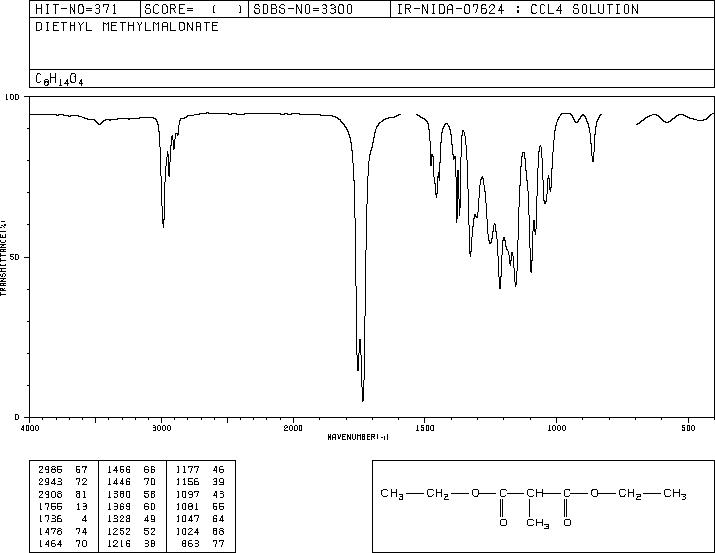
Task: Click peak table entry 1466
Action: click(x=119, y=470)
